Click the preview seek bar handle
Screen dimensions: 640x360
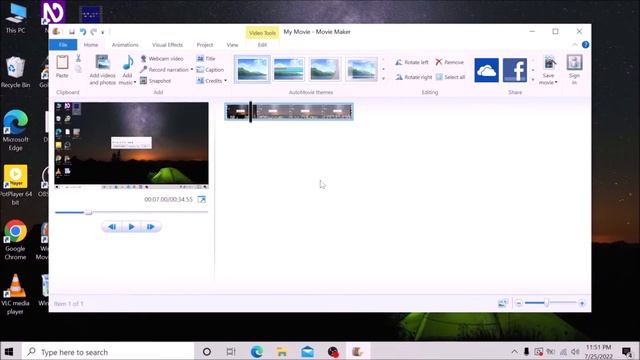coord(89,212)
